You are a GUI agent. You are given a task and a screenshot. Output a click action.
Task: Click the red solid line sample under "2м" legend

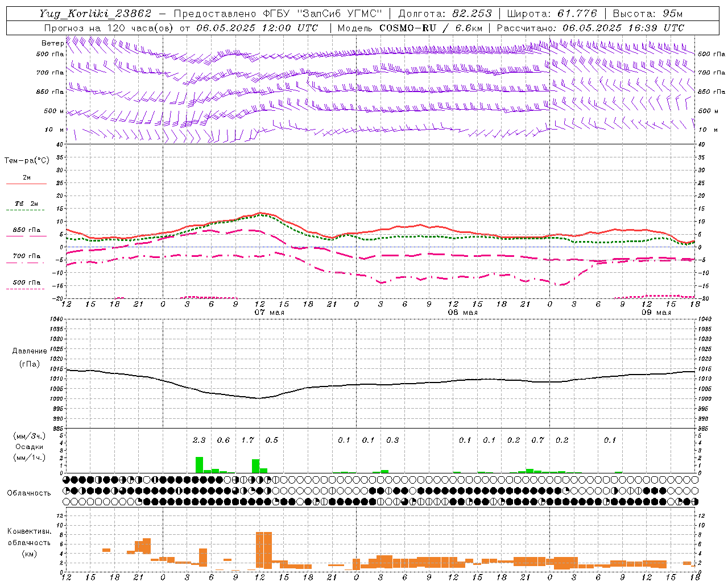(x=26, y=184)
